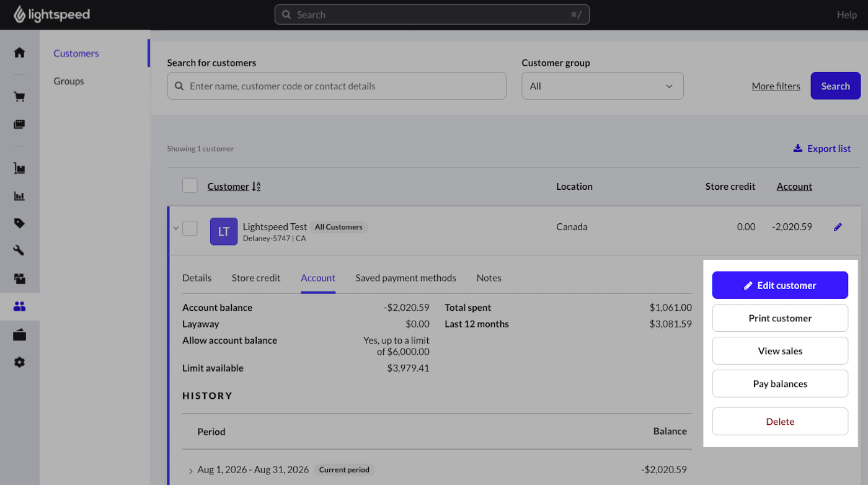The image size is (868, 485).
Task: Focus the global Search bar at top
Action: pos(432,15)
